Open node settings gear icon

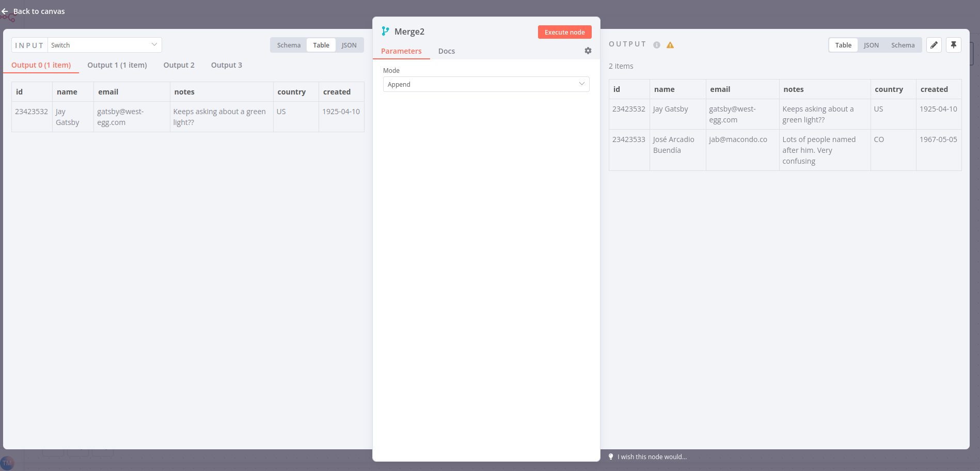click(588, 51)
